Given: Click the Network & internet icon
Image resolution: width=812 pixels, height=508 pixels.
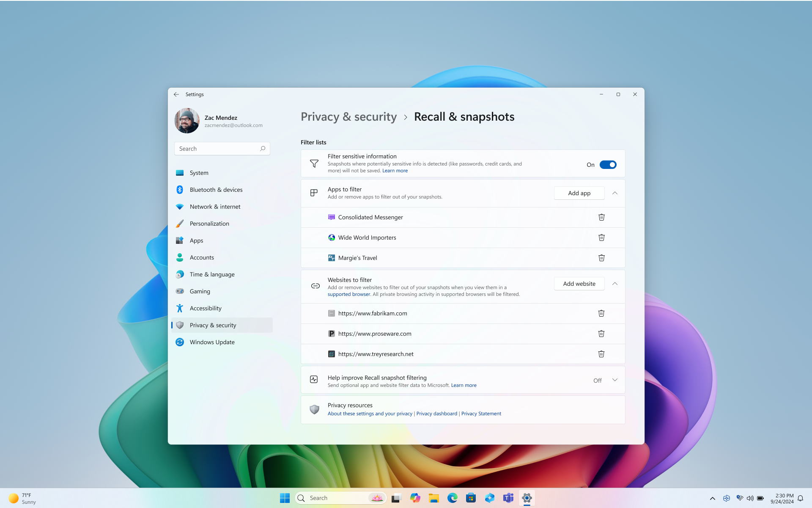Looking at the screenshot, I should point(180,206).
